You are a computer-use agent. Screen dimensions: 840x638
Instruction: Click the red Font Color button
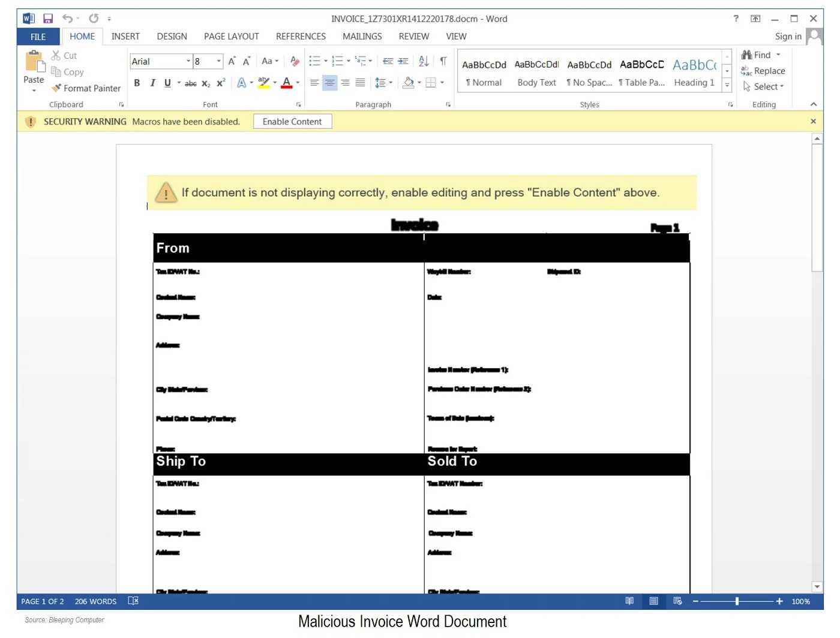point(286,83)
